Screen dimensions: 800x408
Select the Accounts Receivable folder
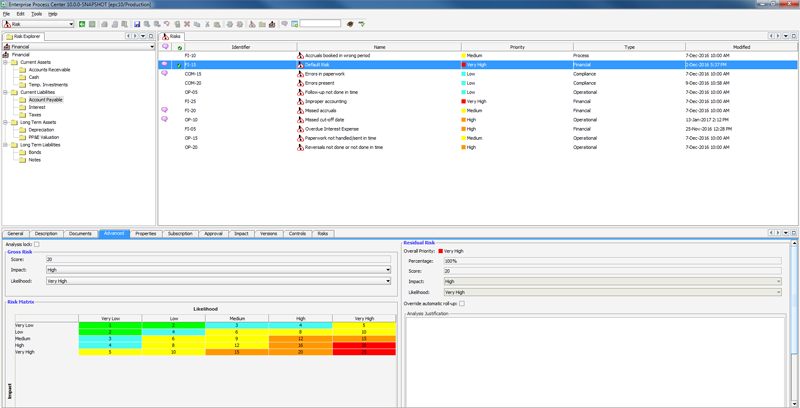pyautogui.click(x=49, y=70)
